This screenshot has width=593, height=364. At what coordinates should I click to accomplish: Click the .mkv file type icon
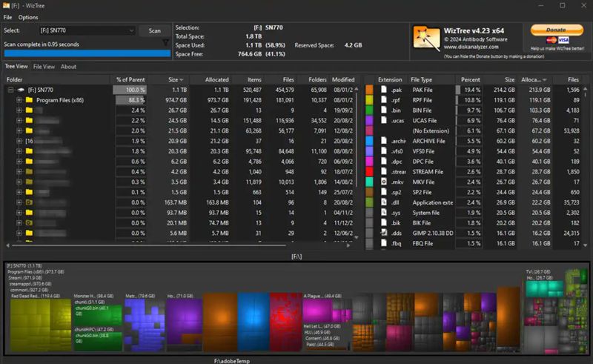click(384, 181)
